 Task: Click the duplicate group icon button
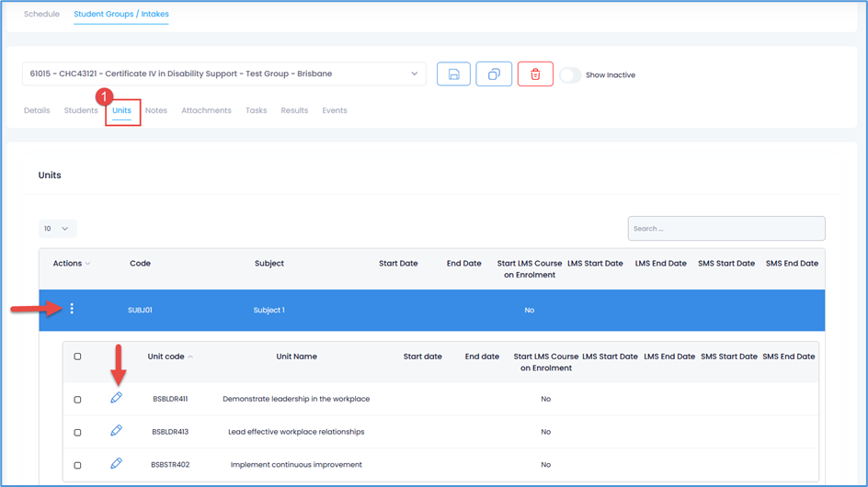pos(494,74)
